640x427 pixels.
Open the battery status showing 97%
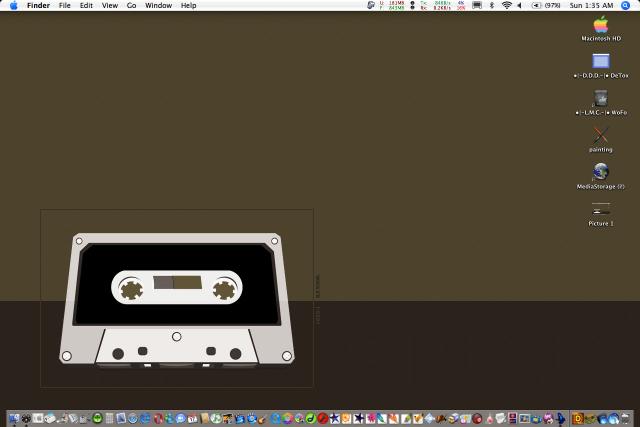[x=546, y=5]
